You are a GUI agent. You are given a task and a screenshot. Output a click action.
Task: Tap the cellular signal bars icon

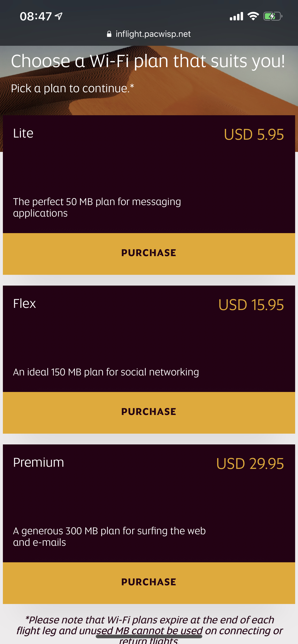tap(236, 16)
